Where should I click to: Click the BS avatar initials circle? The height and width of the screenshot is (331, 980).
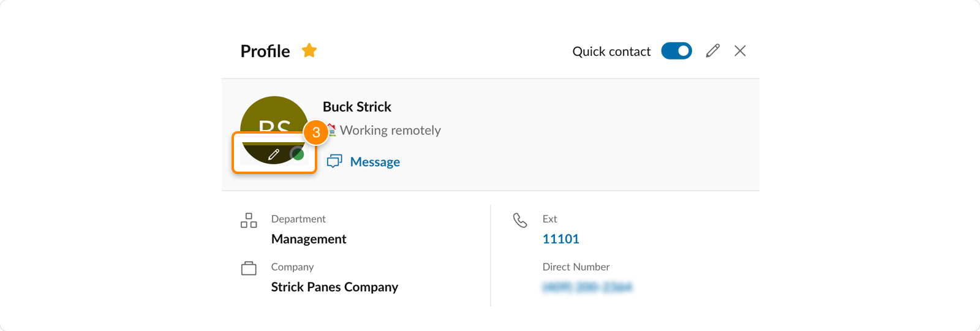point(274,130)
